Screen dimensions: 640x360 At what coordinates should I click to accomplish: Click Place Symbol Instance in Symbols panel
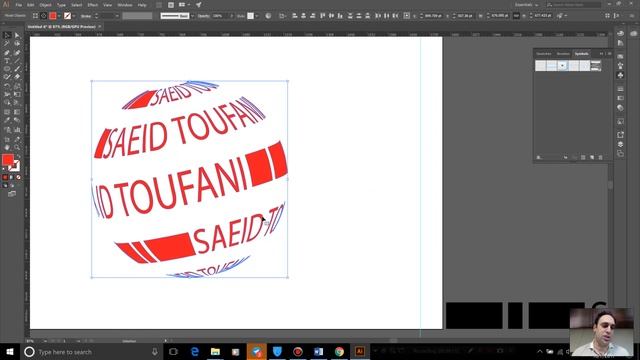(x=566, y=157)
